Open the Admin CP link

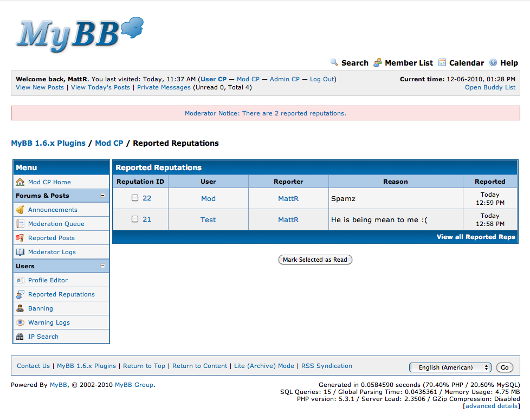[x=285, y=79]
